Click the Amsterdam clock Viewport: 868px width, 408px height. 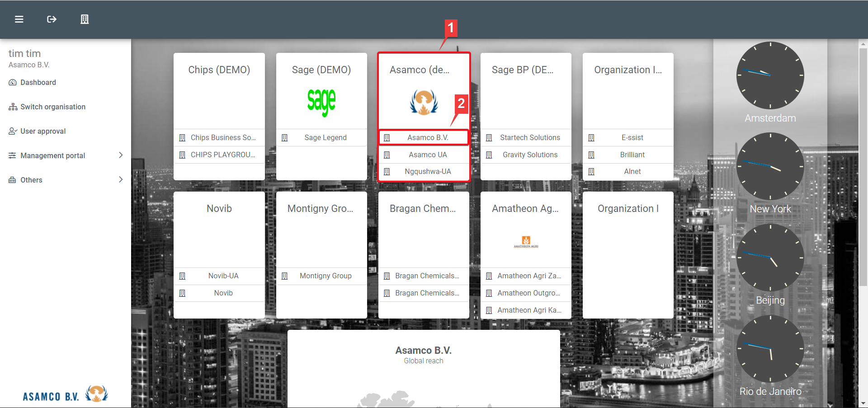tap(770, 75)
